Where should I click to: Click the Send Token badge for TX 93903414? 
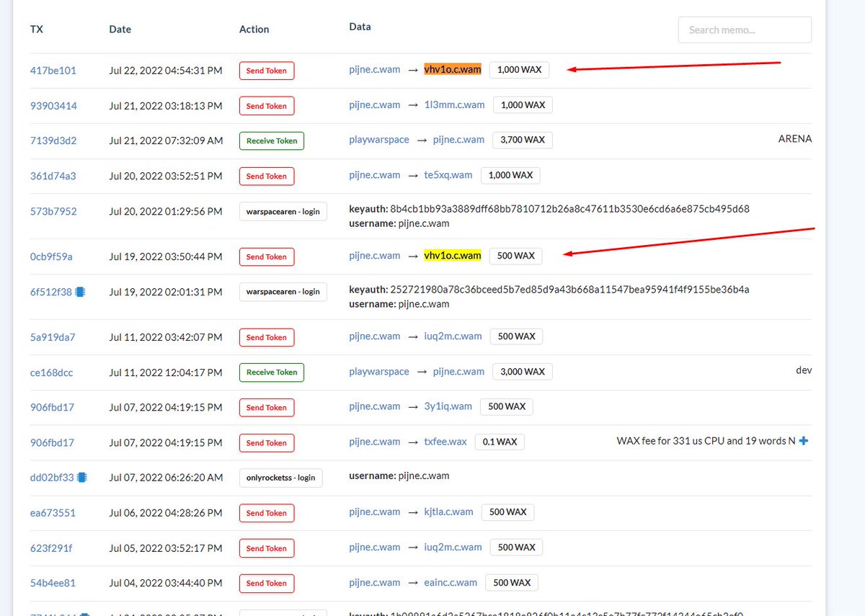(x=267, y=106)
